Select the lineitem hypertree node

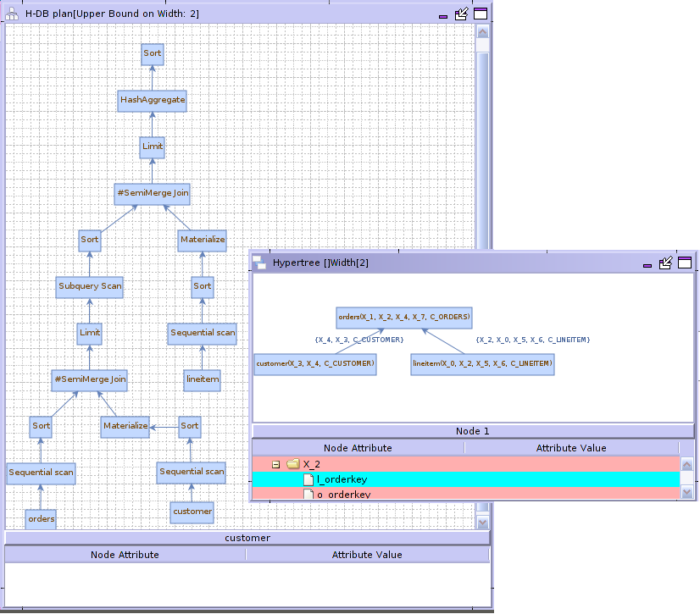pos(482,364)
